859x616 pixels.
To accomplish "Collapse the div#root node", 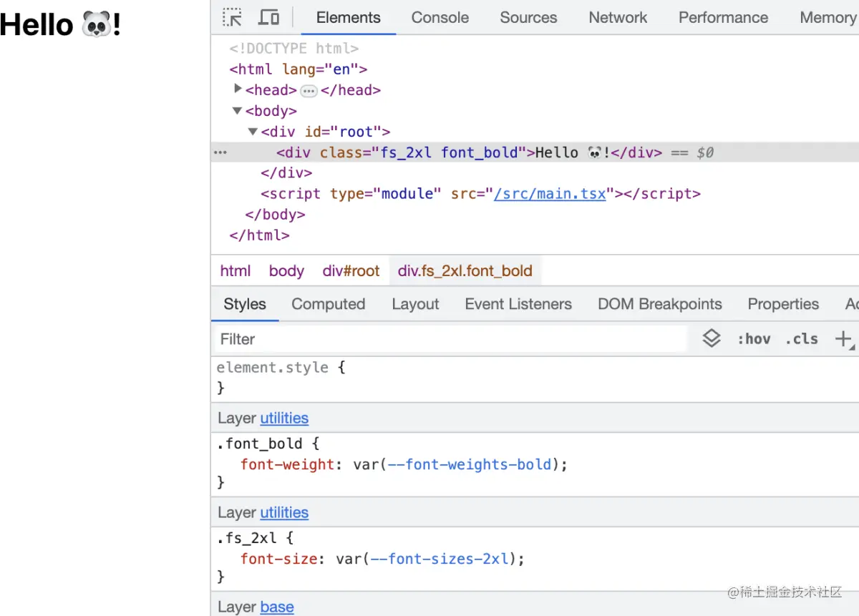I will 253,131.
